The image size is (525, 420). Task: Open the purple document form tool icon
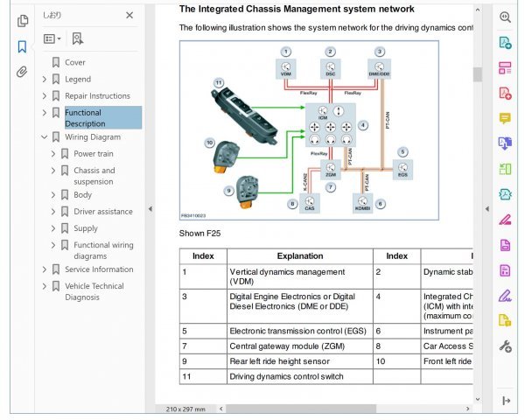[505, 244]
